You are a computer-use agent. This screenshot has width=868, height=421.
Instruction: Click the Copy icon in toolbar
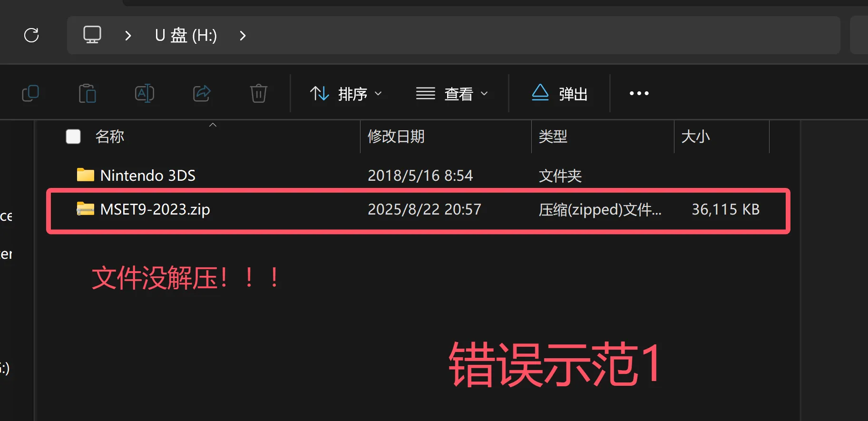tap(30, 93)
